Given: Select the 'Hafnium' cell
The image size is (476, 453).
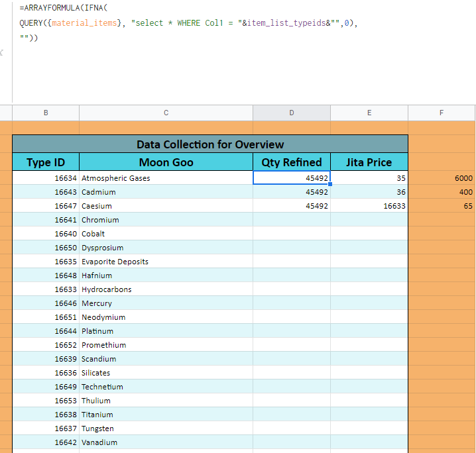Looking at the screenshot, I should (166, 276).
